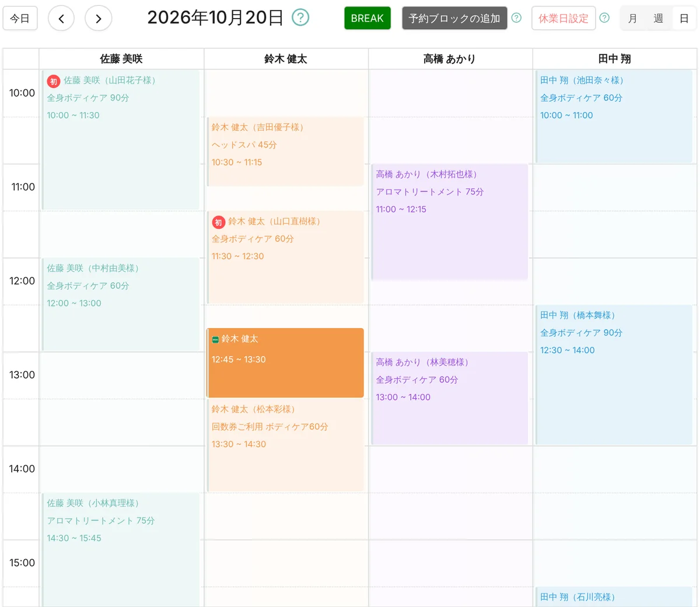Image resolution: width=700 pixels, height=607 pixels.
Task: Click the 14:00 time label
Action: tap(22, 469)
